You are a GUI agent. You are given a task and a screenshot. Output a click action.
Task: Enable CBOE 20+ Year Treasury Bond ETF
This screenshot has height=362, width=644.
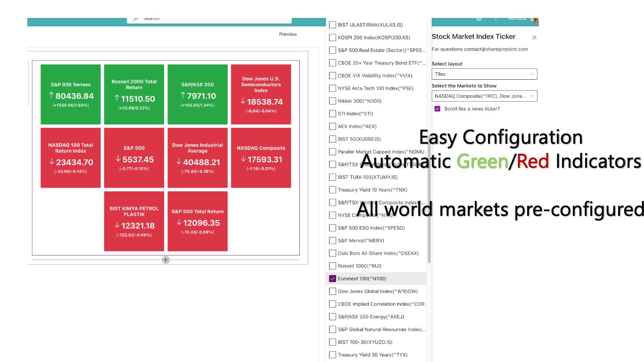[333, 63]
